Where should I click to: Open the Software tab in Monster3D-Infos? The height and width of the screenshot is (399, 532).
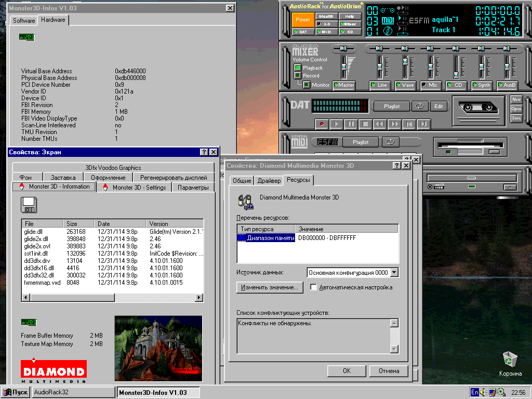(24, 21)
